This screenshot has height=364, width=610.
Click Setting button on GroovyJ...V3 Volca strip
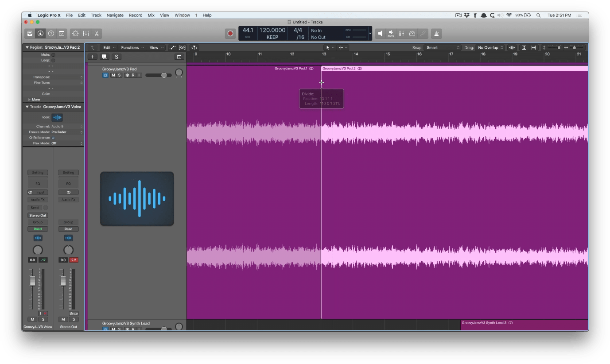tap(38, 173)
